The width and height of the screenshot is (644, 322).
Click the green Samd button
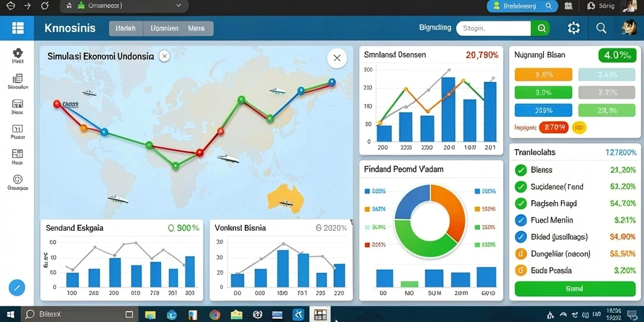[x=574, y=289]
